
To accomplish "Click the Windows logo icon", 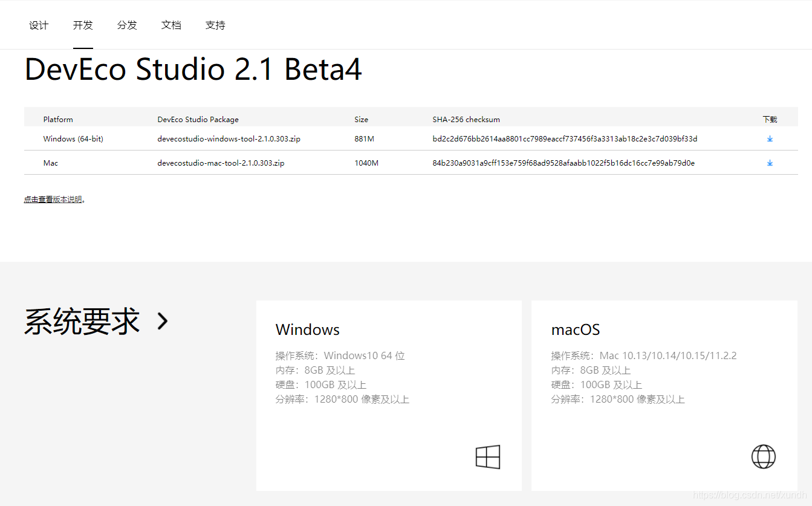I will [x=488, y=457].
